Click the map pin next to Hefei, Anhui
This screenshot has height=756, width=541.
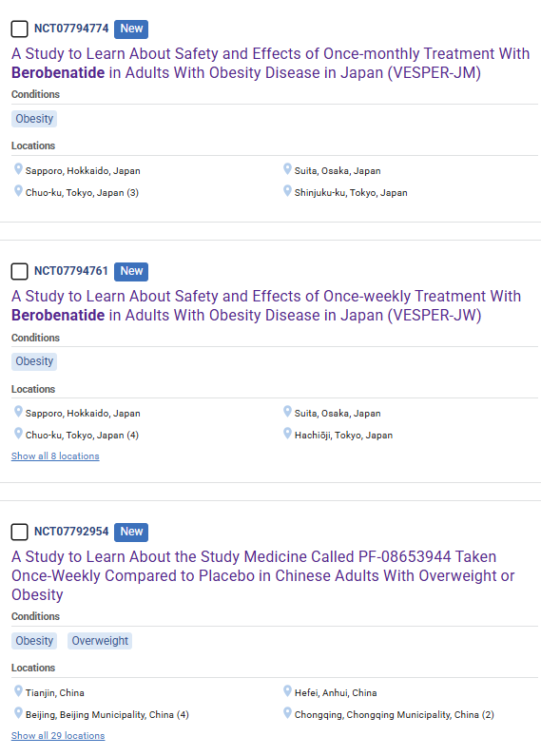coord(287,691)
